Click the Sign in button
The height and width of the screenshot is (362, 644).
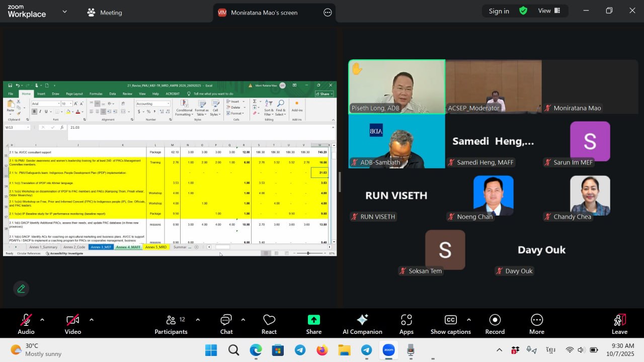[x=499, y=11]
